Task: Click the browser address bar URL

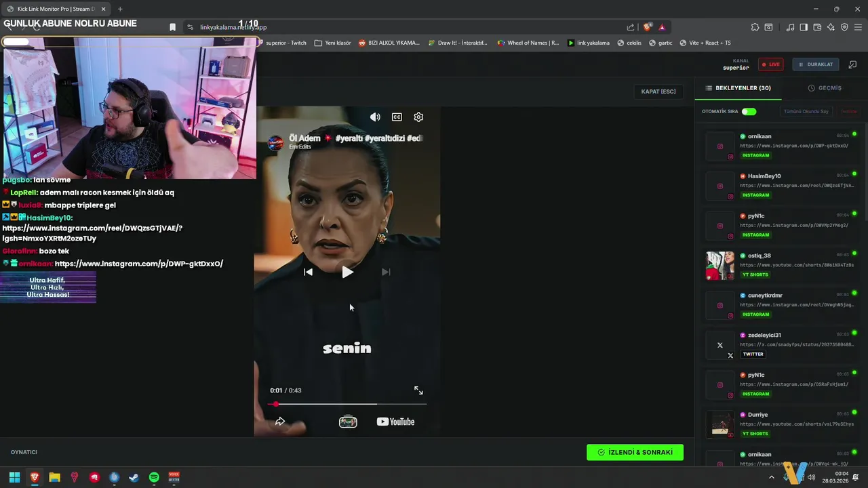Action: coord(233,27)
